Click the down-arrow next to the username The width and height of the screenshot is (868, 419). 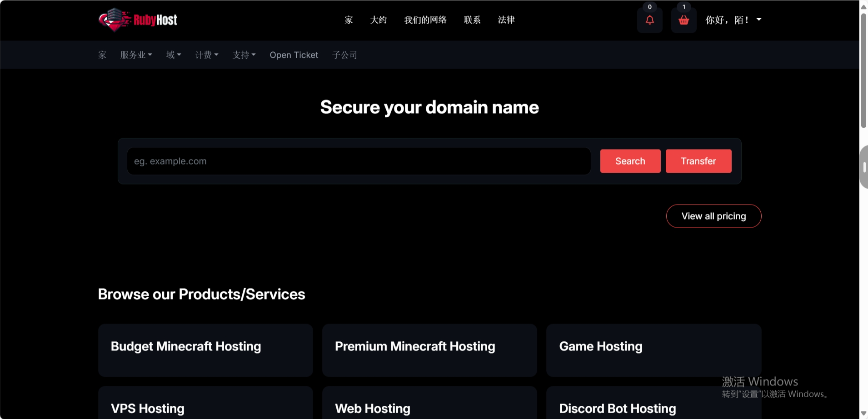[758, 19]
